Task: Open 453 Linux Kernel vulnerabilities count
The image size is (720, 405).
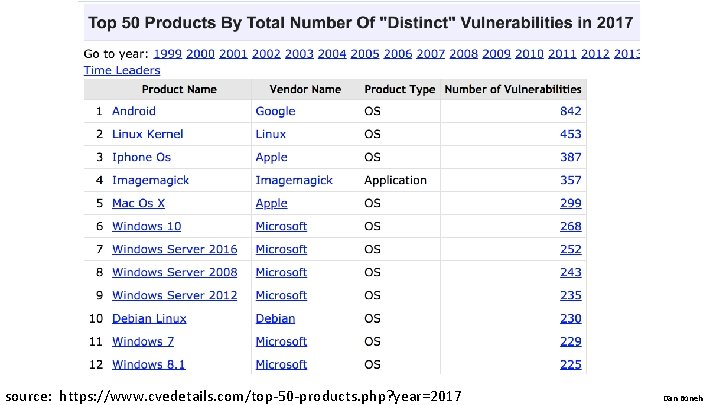Action: coord(570,134)
